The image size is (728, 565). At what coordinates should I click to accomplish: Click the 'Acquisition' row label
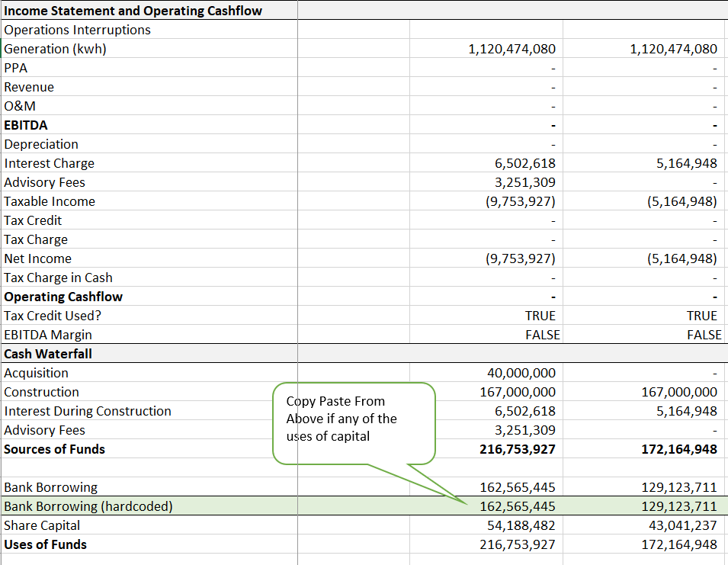click(37, 373)
